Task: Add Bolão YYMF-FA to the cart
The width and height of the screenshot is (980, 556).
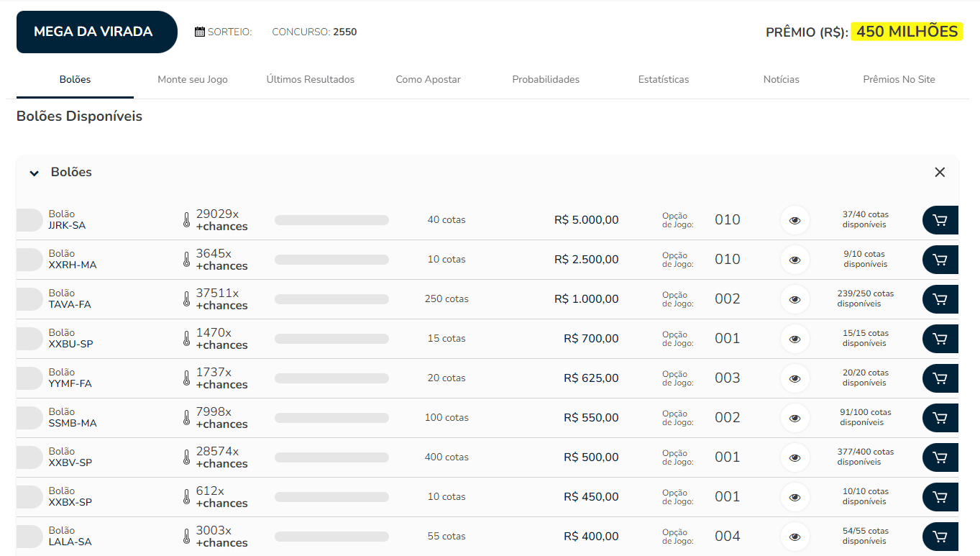Action: click(940, 378)
